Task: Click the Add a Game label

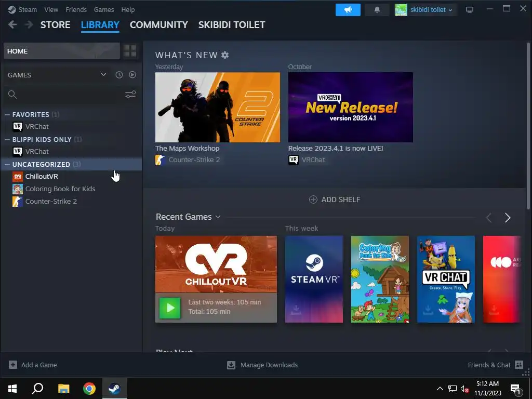Action: pos(39,365)
